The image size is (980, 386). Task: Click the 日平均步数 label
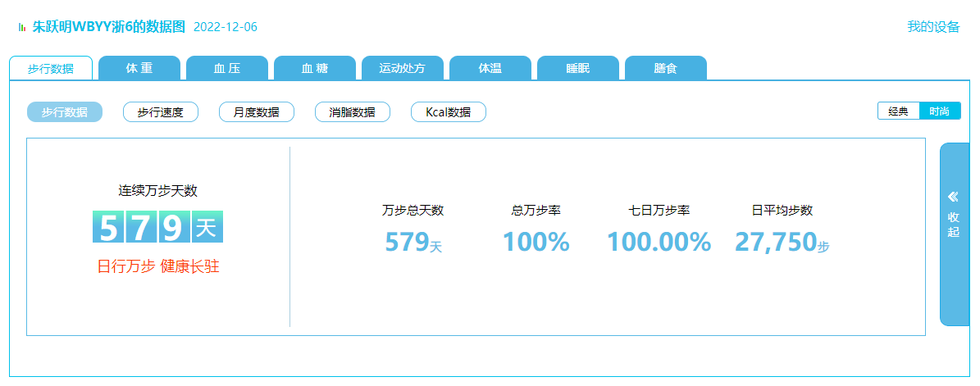[782, 211]
